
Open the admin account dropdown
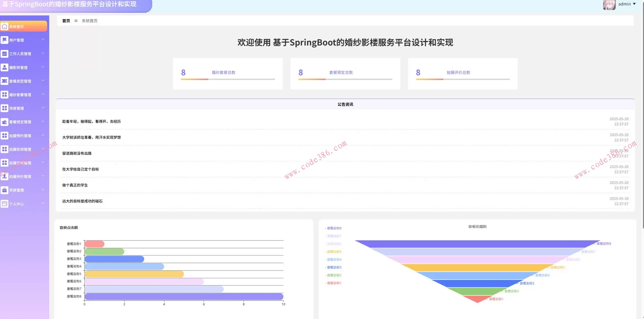coord(627,4)
